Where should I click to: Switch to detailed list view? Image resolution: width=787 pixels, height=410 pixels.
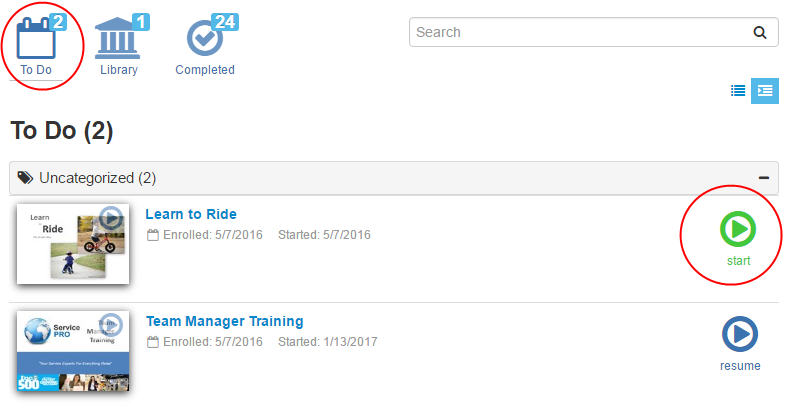[x=765, y=90]
